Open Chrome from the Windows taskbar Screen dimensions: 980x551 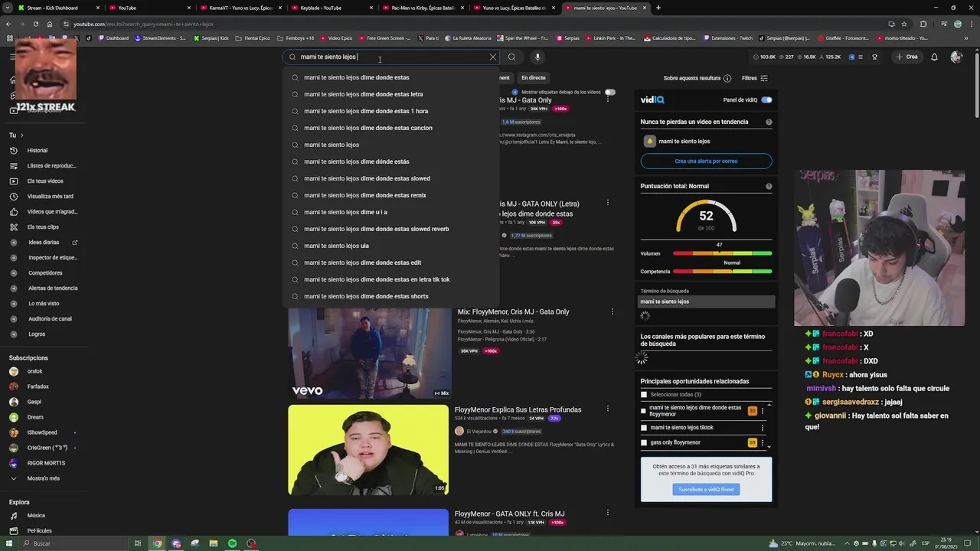pos(157,543)
